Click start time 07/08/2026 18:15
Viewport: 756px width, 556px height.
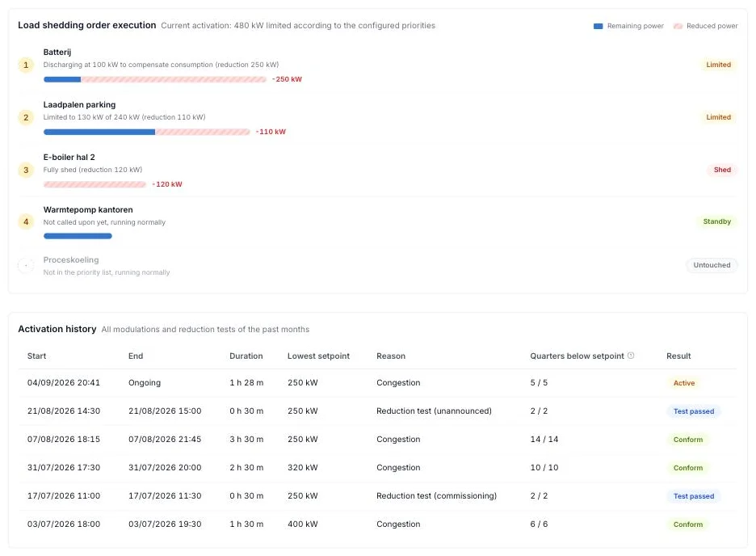pos(64,440)
